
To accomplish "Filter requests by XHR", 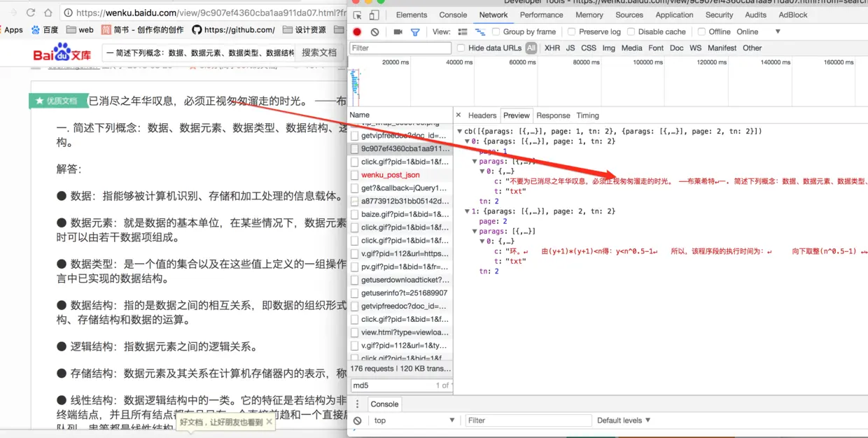I will coord(552,48).
